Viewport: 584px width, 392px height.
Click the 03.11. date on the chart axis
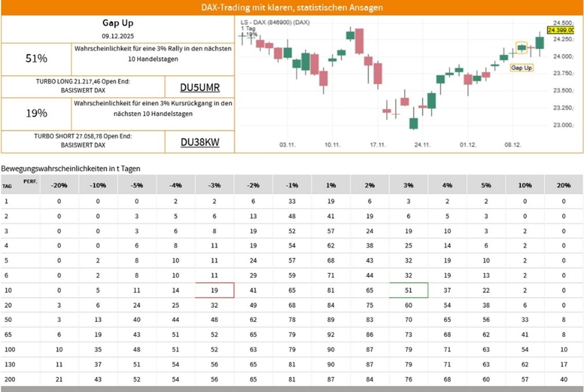tap(287, 145)
